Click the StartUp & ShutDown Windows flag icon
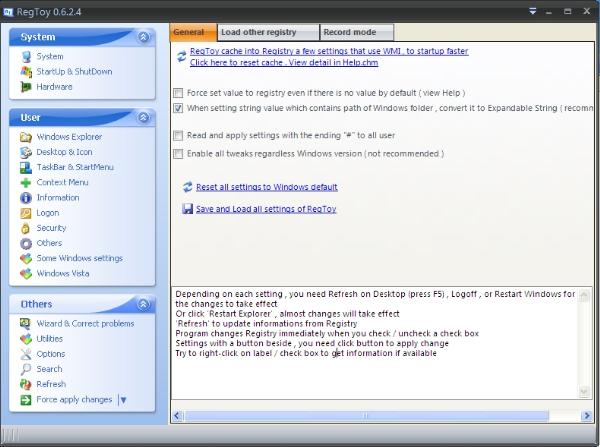600x447 pixels. [x=26, y=72]
